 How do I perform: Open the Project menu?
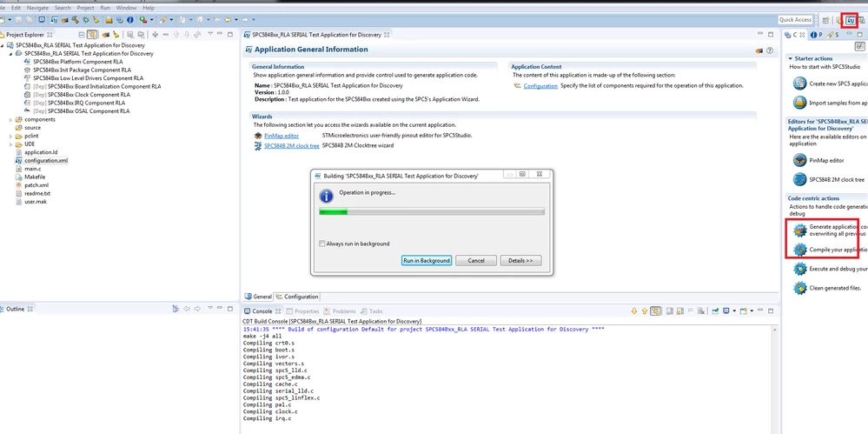(85, 9)
